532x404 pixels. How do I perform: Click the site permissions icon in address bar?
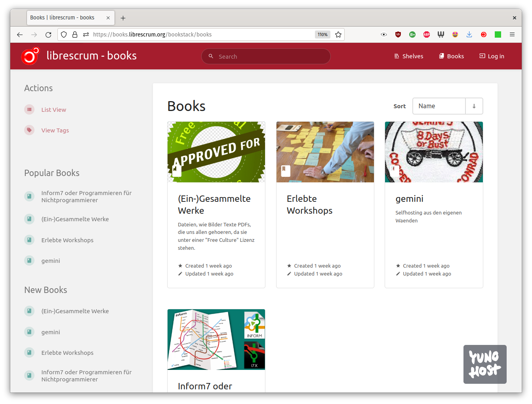coord(86,34)
